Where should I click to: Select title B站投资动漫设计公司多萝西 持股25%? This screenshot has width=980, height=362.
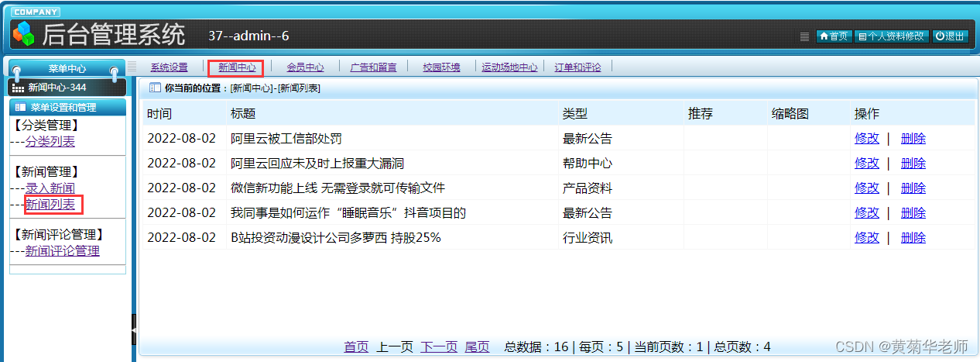(336, 238)
